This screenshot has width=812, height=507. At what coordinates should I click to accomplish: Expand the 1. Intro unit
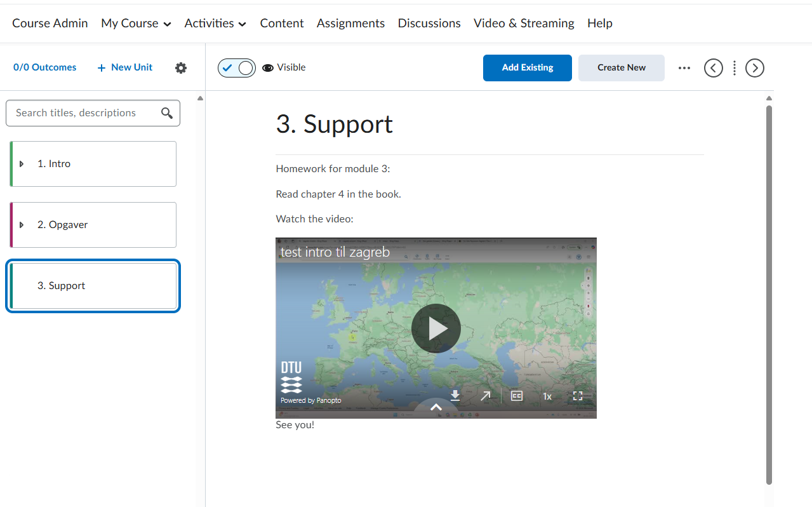coord(22,164)
